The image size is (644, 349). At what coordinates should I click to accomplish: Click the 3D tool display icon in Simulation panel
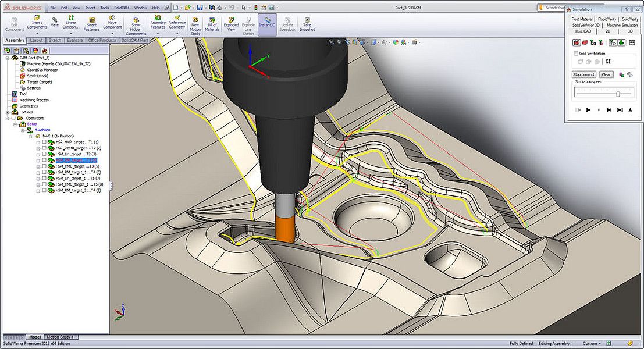(613, 42)
